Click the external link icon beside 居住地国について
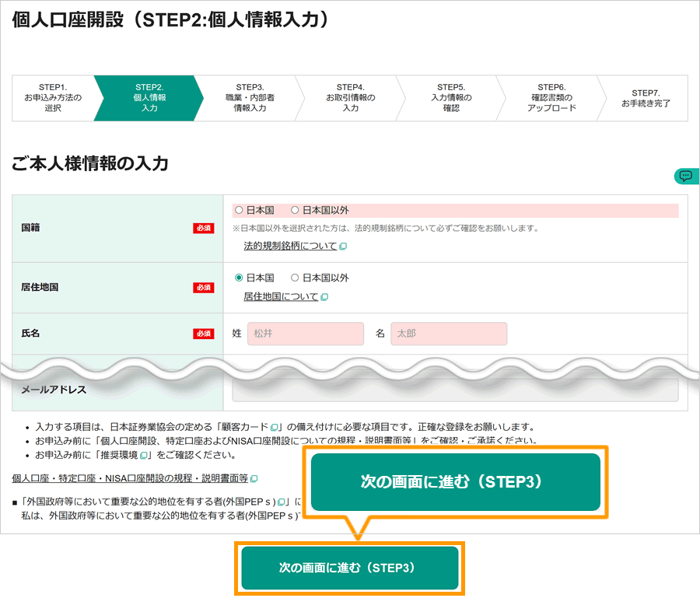The image size is (700, 605). [325, 296]
